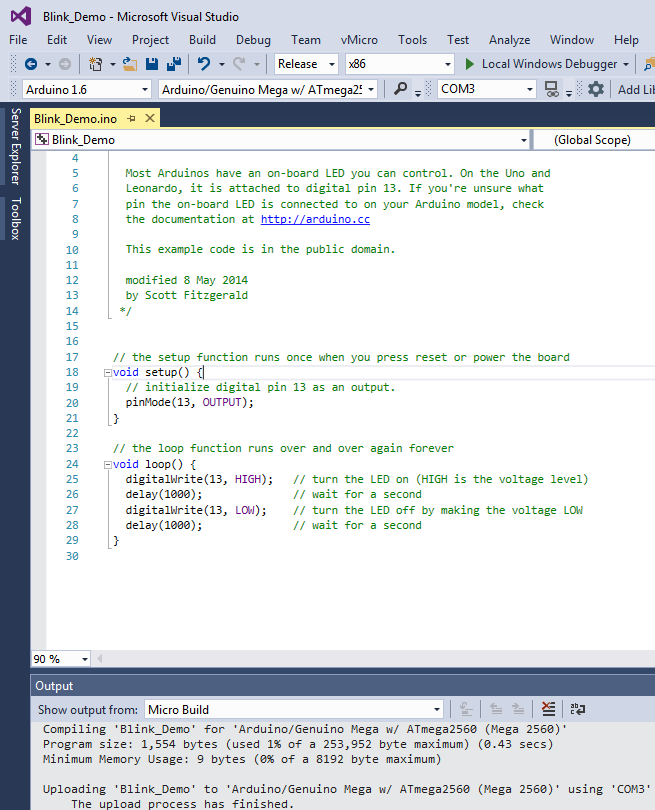655x810 pixels.
Task: Toggle pin on Blink_Demo.ino tab
Action: (131, 118)
